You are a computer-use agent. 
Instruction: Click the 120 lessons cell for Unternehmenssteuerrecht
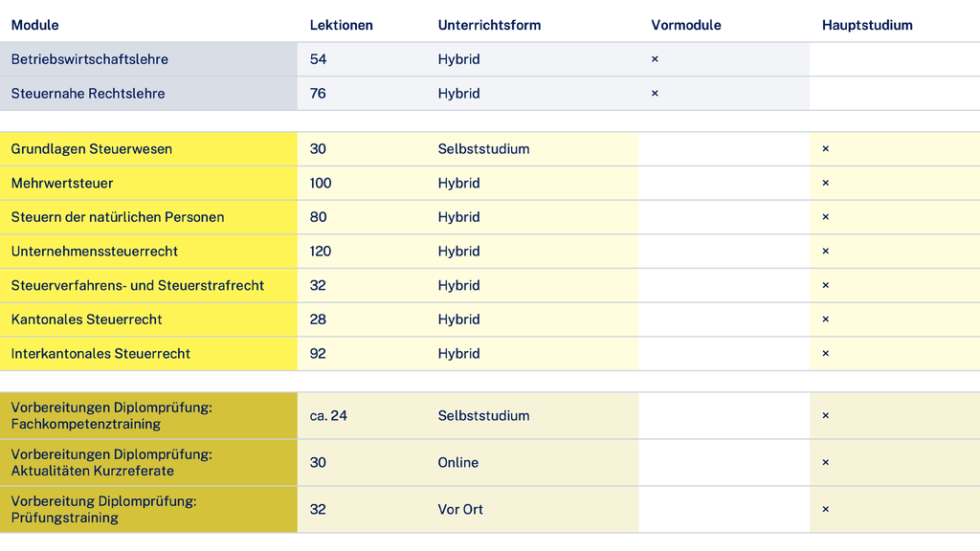tap(321, 252)
